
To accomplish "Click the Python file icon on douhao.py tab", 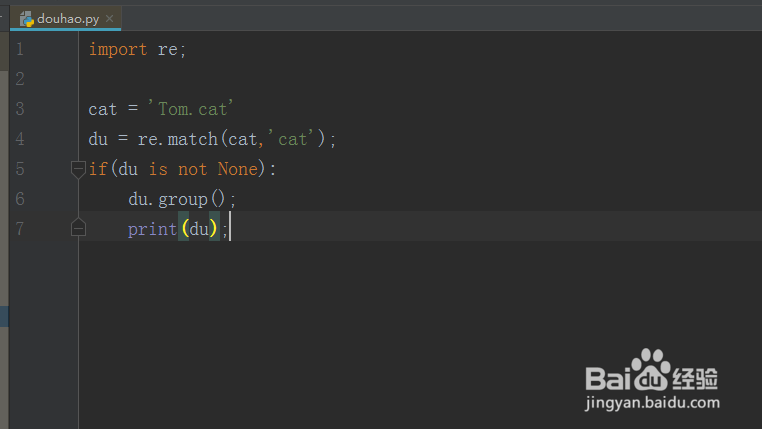I will (27, 18).
